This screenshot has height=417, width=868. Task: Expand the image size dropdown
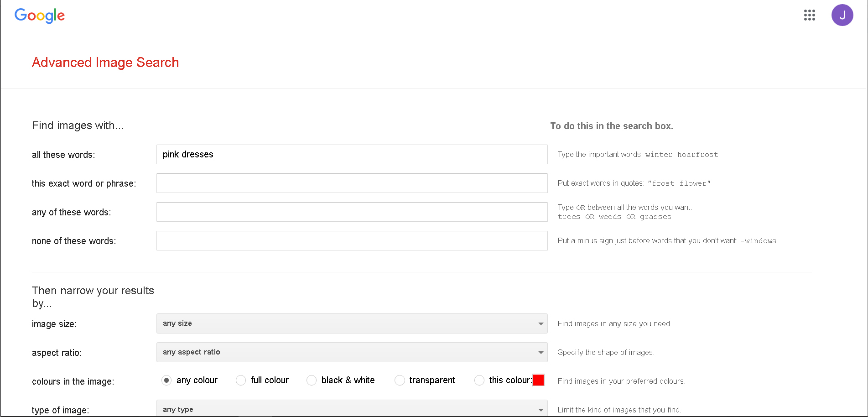(352, 323)
